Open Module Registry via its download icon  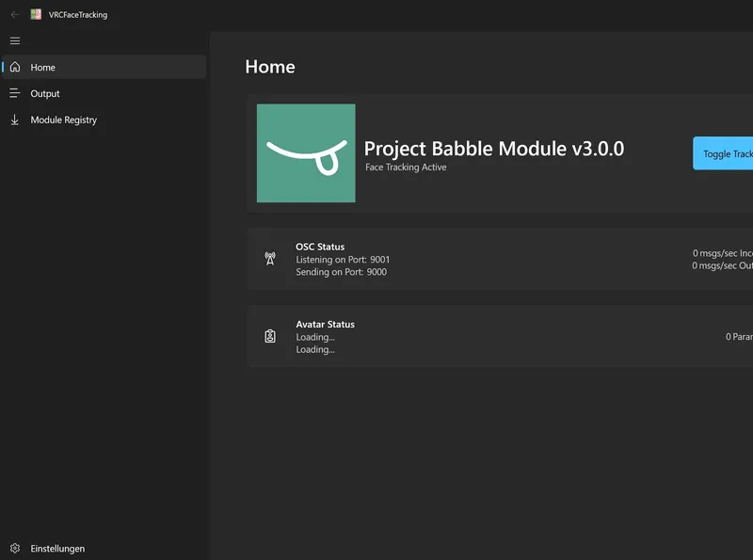point(15,120)
